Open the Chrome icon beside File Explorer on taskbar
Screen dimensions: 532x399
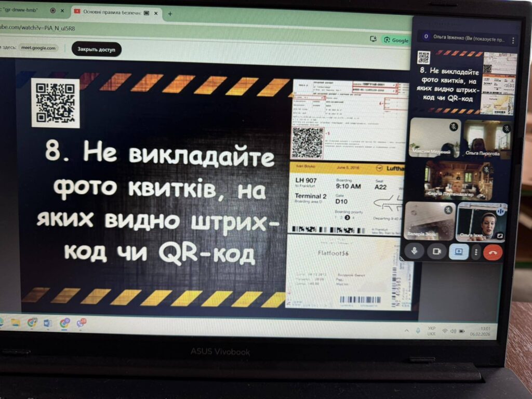[32, 322]
